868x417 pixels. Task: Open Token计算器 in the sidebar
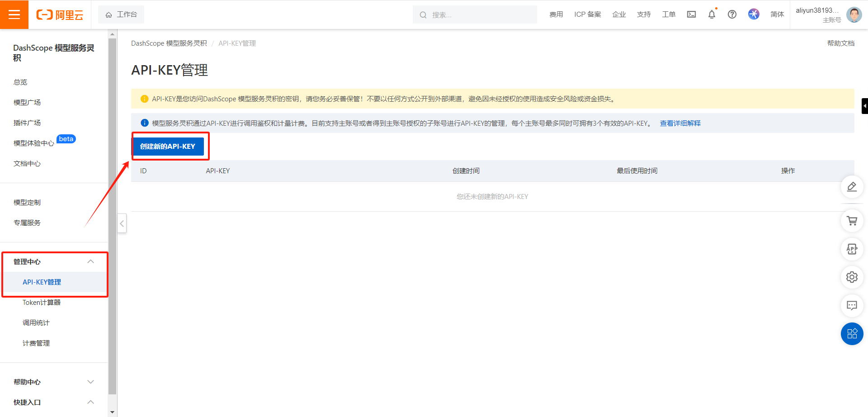(42, 302)
